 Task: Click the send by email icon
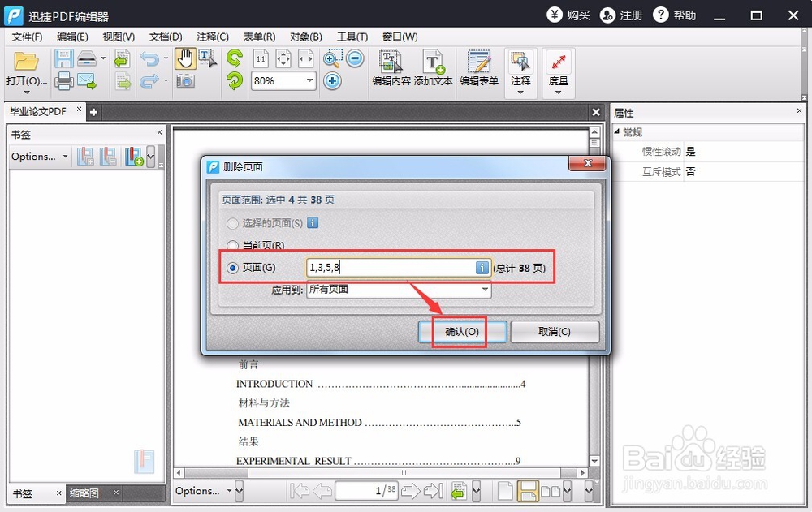click(x=87, y=81)
